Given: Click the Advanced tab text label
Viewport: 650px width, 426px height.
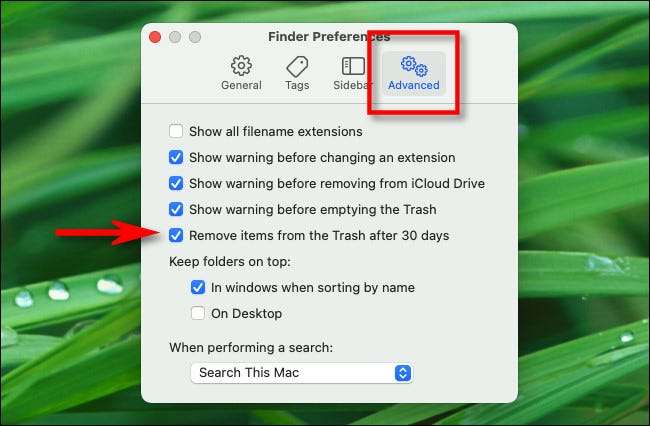Looking at the screenshot, I should click(x=414, y=85).
